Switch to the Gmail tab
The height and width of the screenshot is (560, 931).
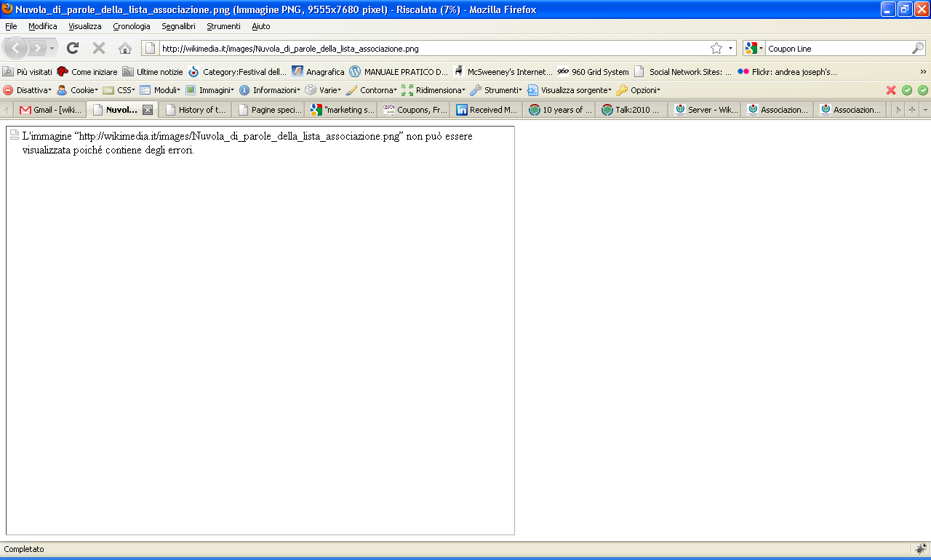tap(49, 110)
